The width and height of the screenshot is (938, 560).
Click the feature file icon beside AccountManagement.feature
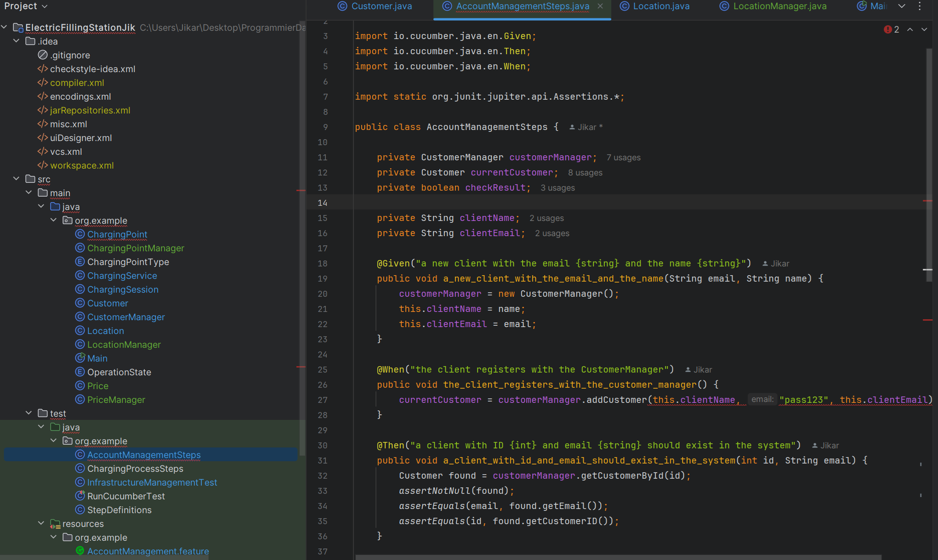(80, 551)
